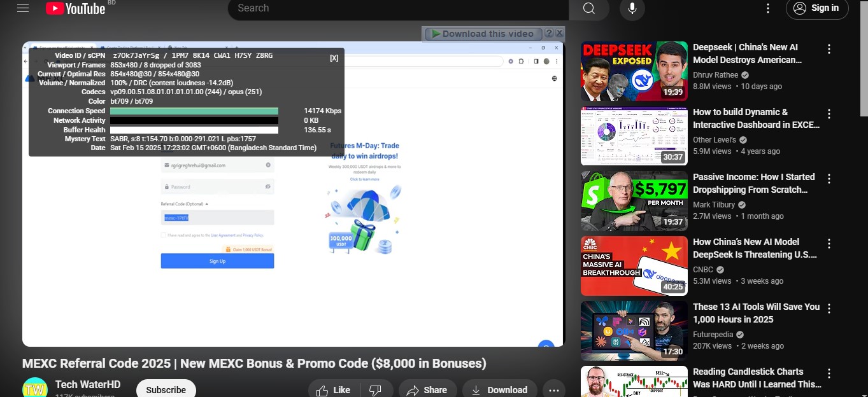The height and width of the screenshot is (397, 868).
Task: Open Deepseek Exposed video thumbnail
Action: pyautogui.click(x=634, y=71)
